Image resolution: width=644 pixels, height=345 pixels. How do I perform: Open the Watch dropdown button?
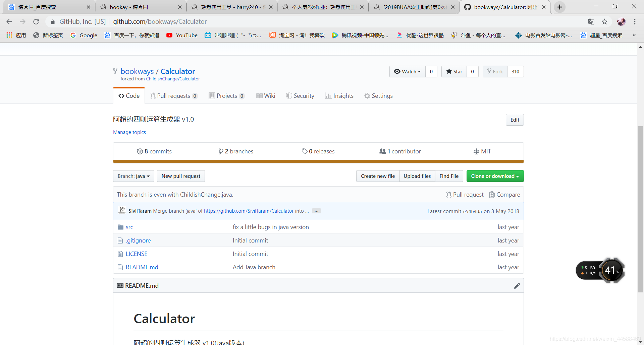coord(408,71)
